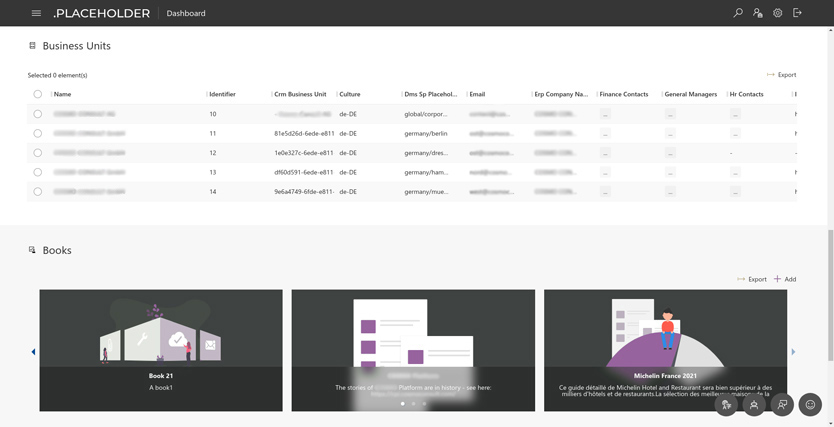Add a new book

coord(785,279)
